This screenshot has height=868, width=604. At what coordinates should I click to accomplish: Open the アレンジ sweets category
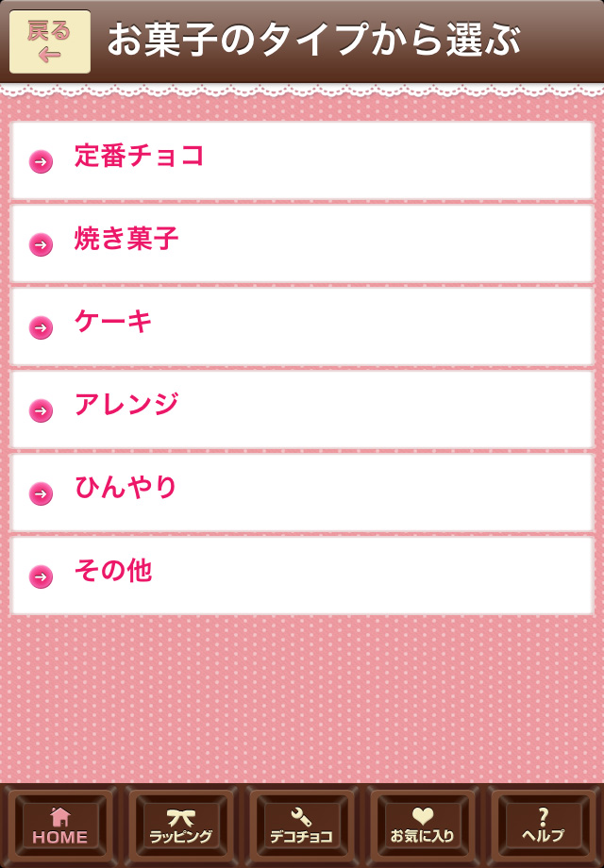click(x=302, y=409)
